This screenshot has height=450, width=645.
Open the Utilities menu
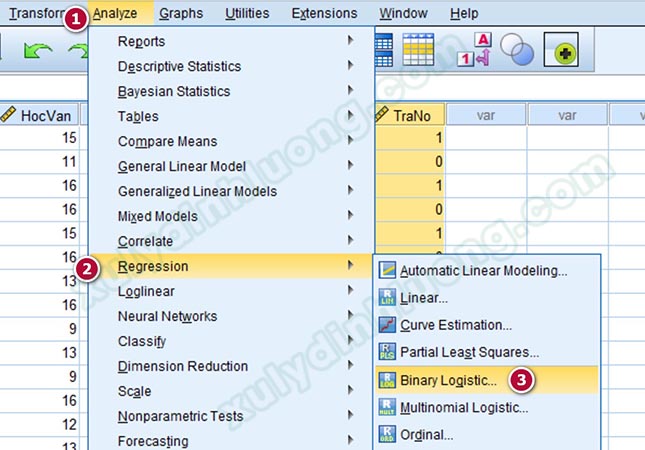coord(247,13)
